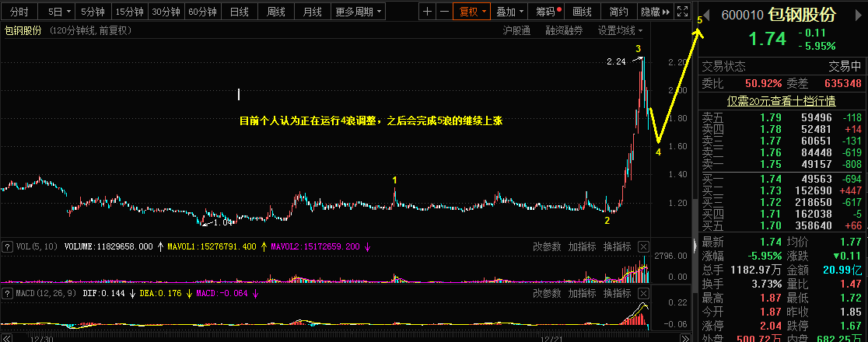
Task: Zoom in chart with plus icon
Action: point(427,11)
